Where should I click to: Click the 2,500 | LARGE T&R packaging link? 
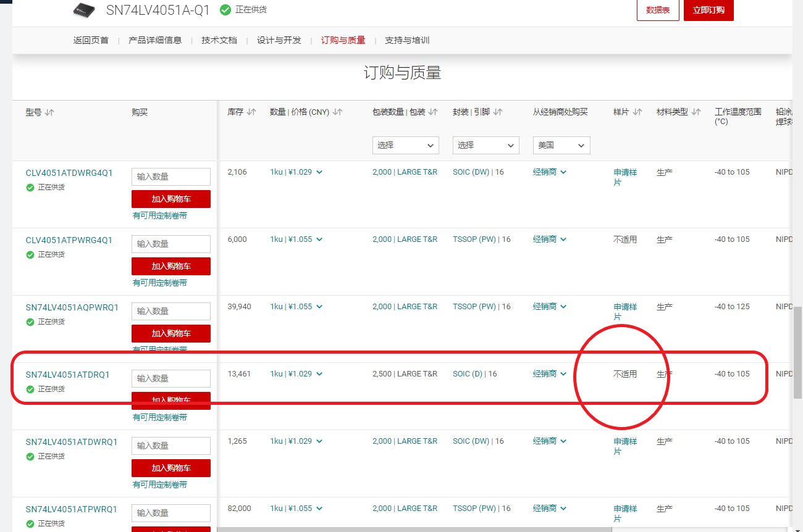pos(405,374)
